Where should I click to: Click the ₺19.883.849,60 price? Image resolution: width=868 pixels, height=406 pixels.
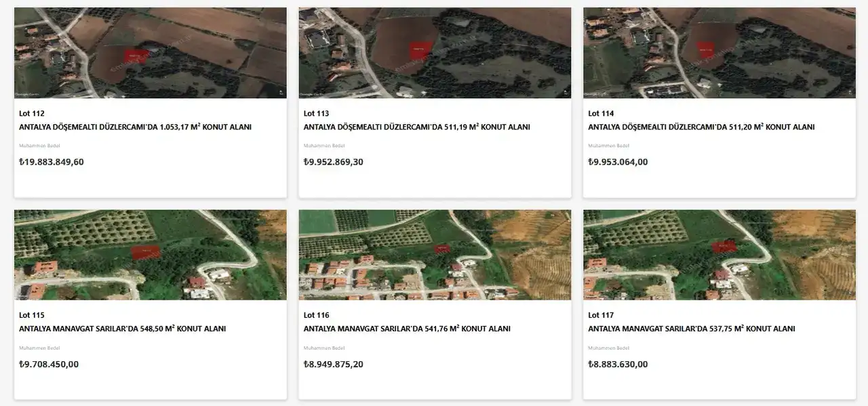click(x=52, y=162)
